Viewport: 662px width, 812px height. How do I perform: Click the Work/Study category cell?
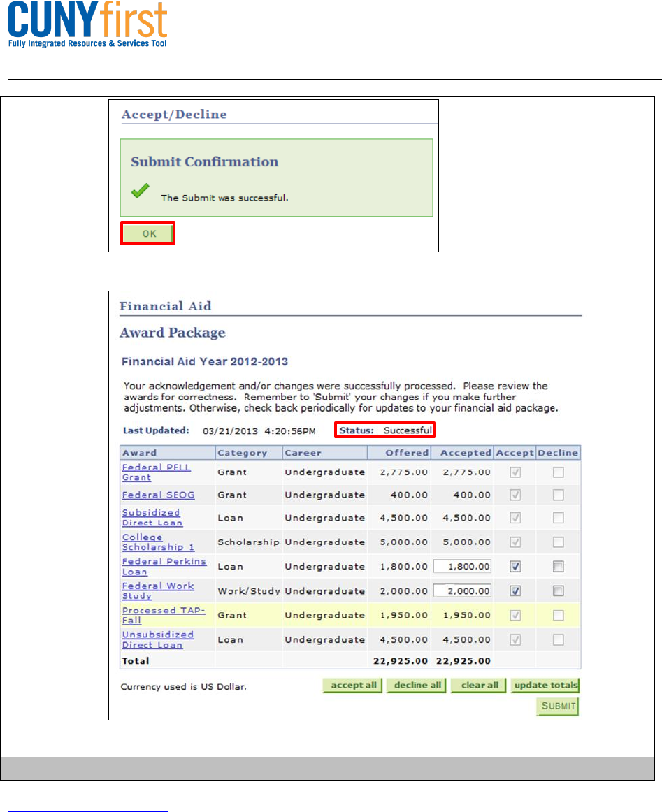pos(249,591)
